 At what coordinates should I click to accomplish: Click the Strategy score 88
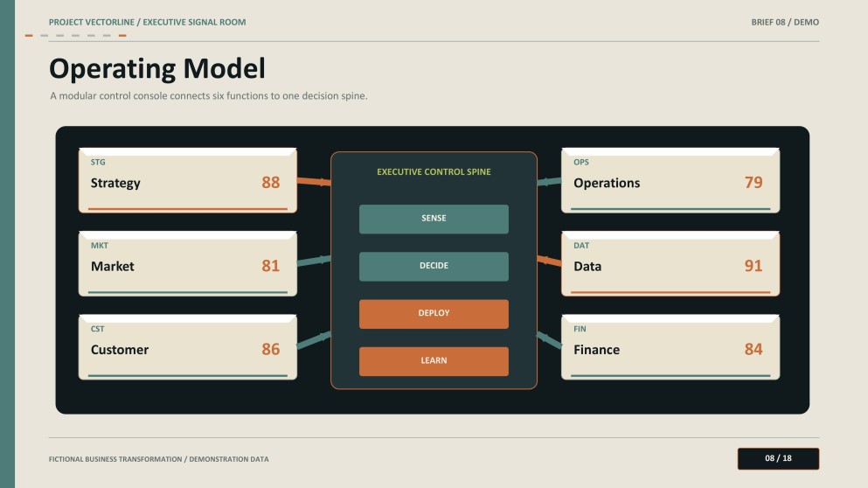click(271, 182)
